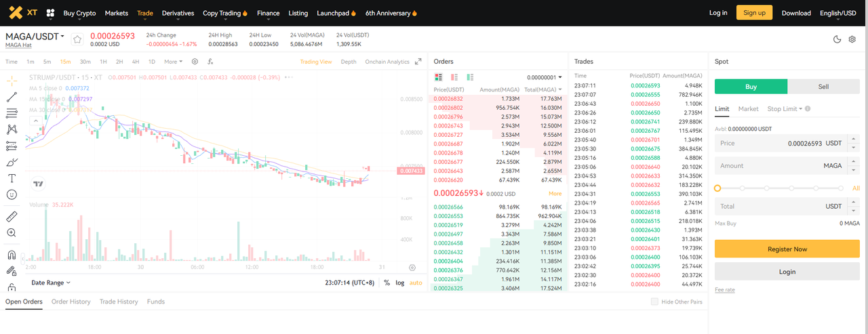Select the horizontal lines Fibonacci tool
The height and width of the screenshot is (334, 868).
tap(12, 113)
